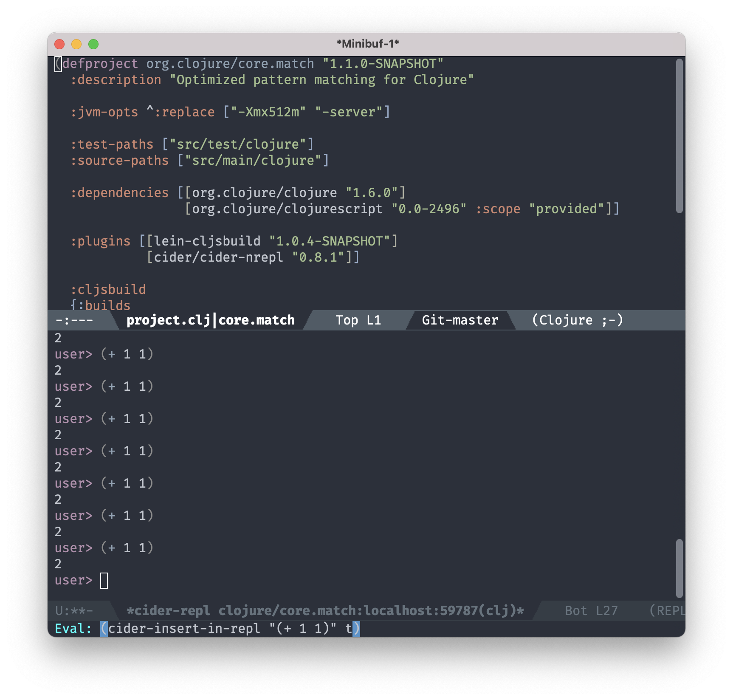Click the U:**- status flags in REPL mode line

[x=74, y=611]
